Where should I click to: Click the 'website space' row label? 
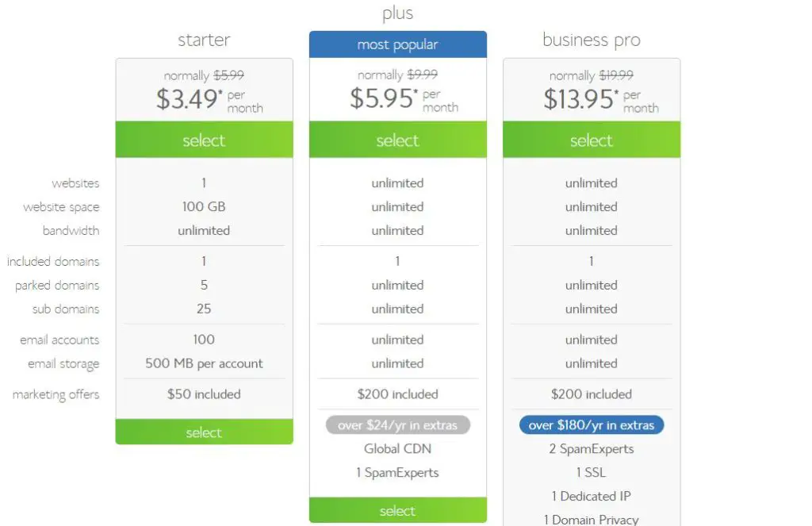tap(61, 207)
